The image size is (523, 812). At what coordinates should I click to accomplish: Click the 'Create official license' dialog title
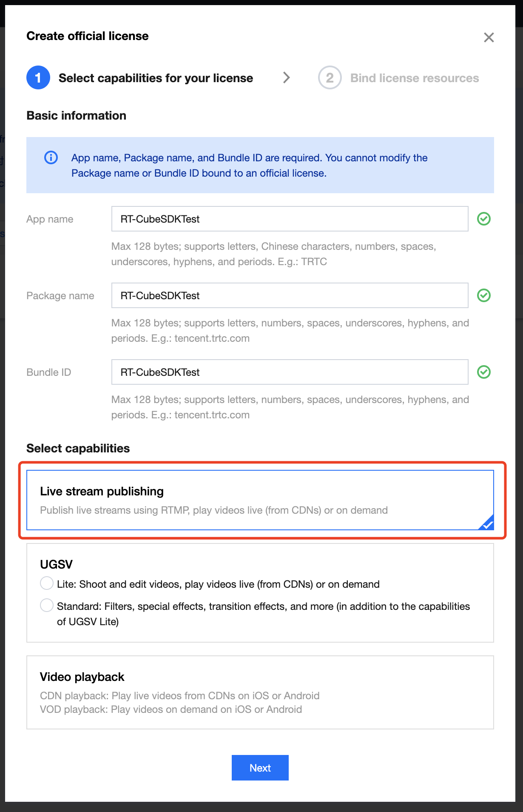[x=88, y=36]
